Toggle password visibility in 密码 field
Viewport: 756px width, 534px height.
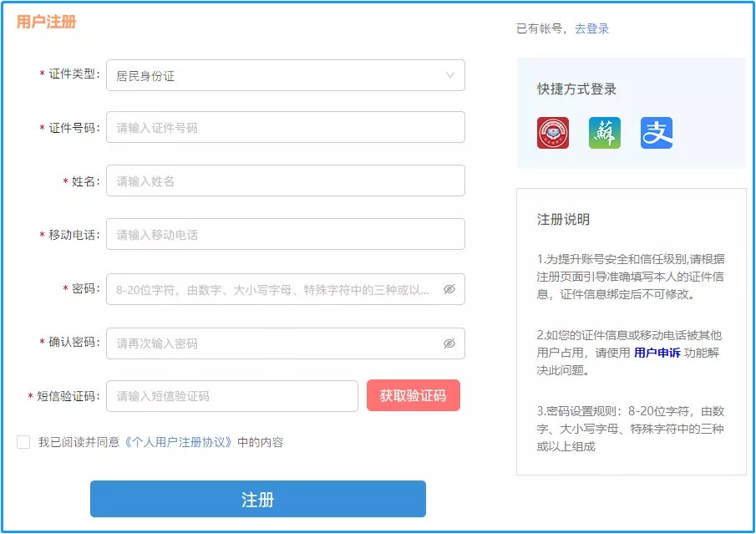coord(449,289)
